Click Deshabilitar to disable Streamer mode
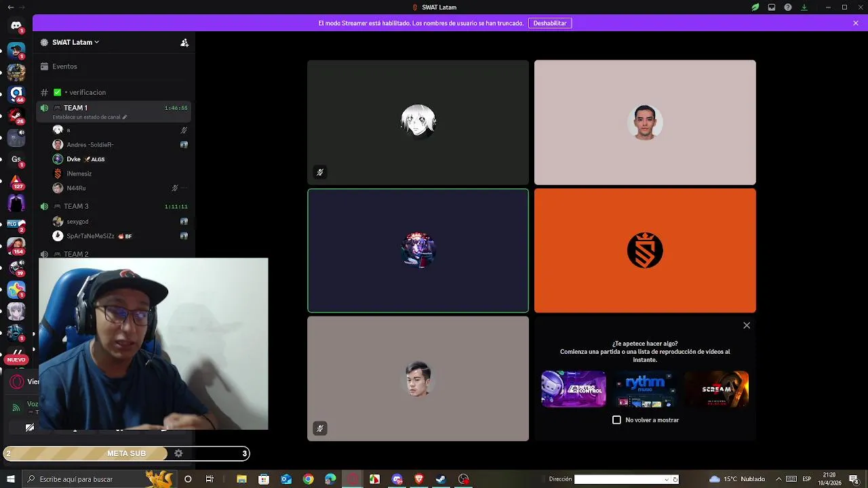The width and height of the screenshot is (868, 488). coord(550,23)
